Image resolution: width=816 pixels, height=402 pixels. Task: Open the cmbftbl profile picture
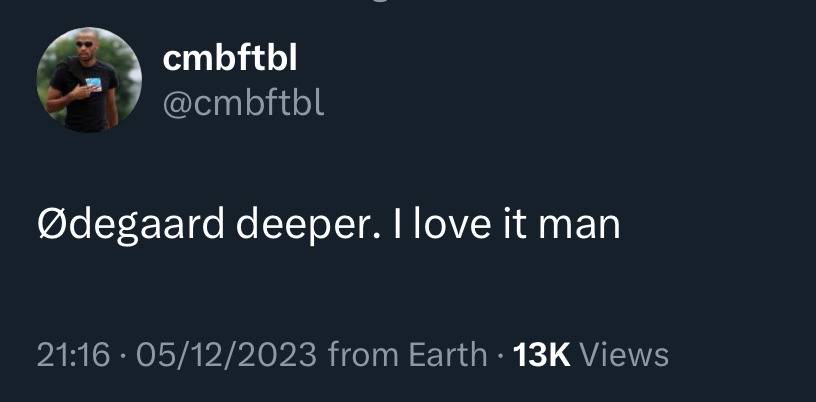click(x=89, y=79)
